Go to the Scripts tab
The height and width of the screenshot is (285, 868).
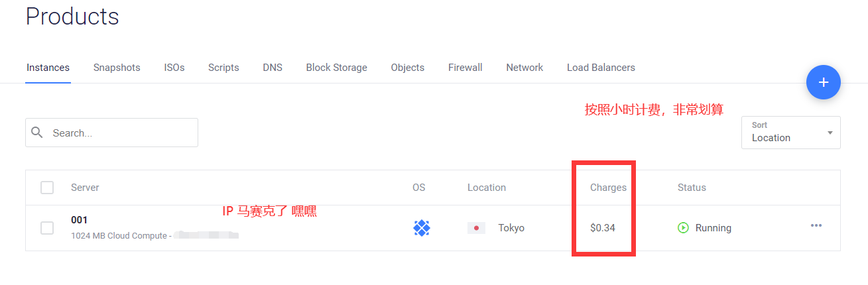point(223,68)
